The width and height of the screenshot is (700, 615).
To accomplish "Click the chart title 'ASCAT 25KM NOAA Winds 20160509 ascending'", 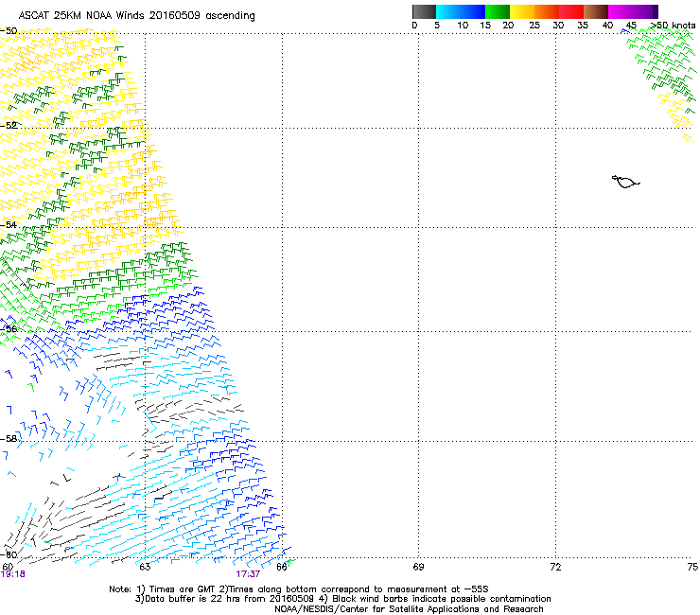I will 136,16.
